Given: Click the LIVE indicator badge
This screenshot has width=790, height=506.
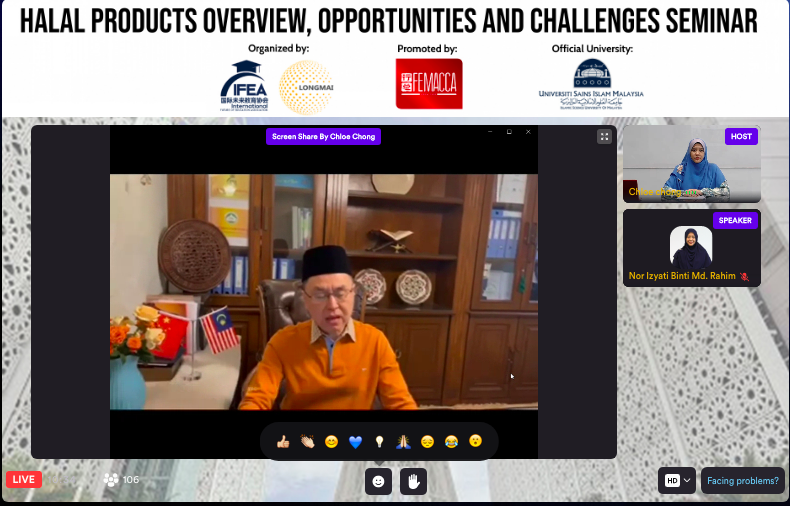Looking at the screenshot, I should coord(24,479).
